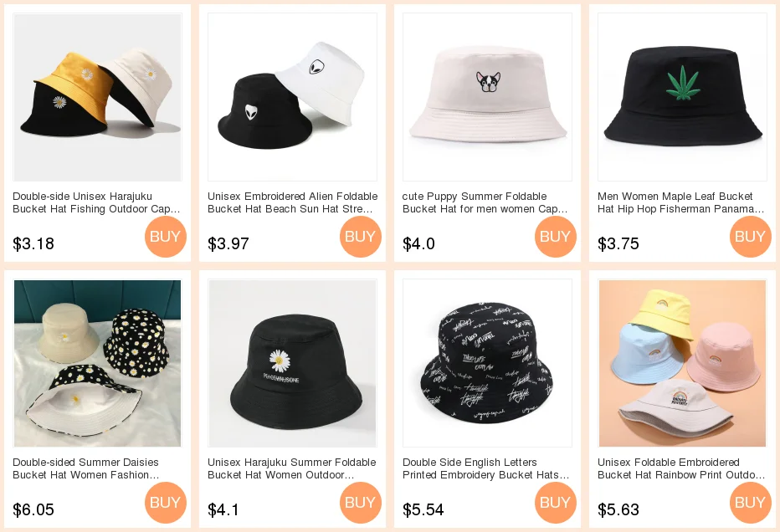Screen dimensions: 780x532
Task: Click BUY for the Alien bucket hat
Action: tap(360, 236)
